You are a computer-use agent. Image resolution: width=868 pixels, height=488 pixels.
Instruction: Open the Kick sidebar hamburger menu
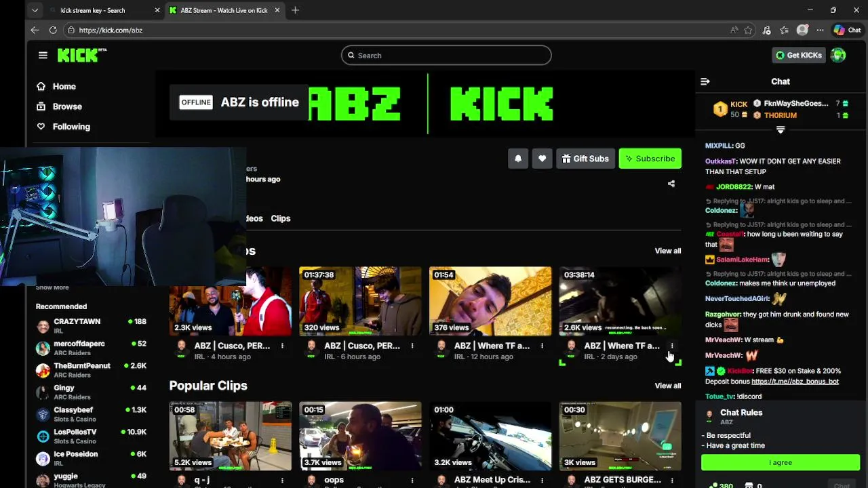(43, 56)
